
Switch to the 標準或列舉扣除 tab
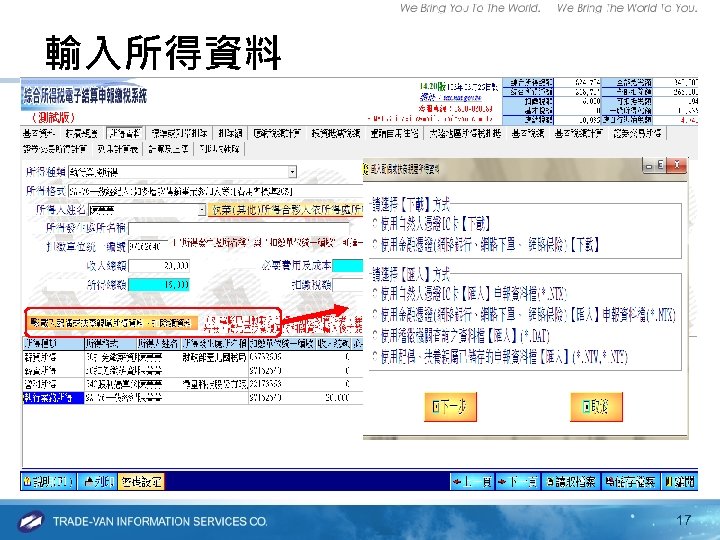click(x=180, y=134)
